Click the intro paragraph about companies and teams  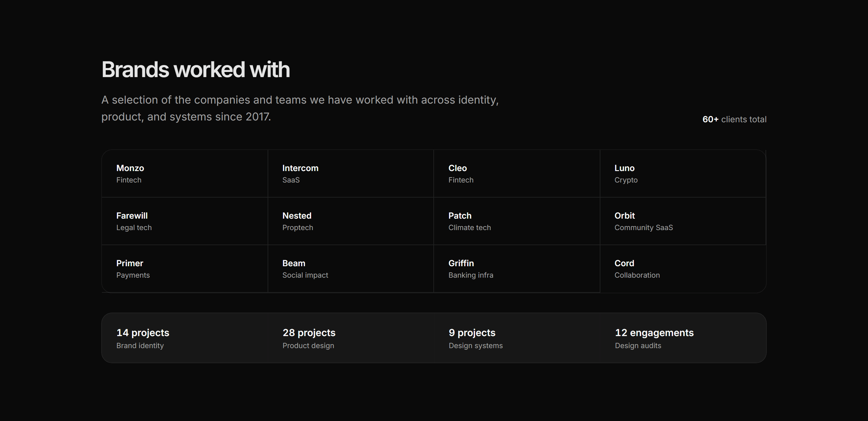coord(300,108)
